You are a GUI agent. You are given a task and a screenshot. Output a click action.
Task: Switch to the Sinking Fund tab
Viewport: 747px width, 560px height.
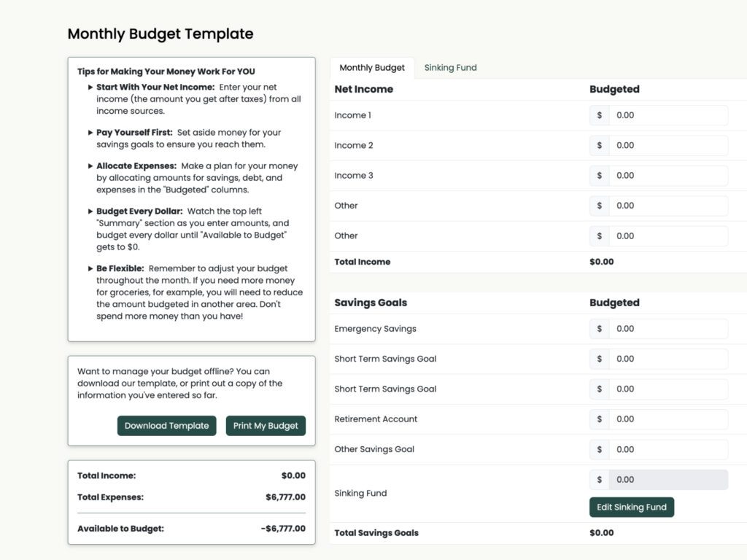tap(450, 68)
